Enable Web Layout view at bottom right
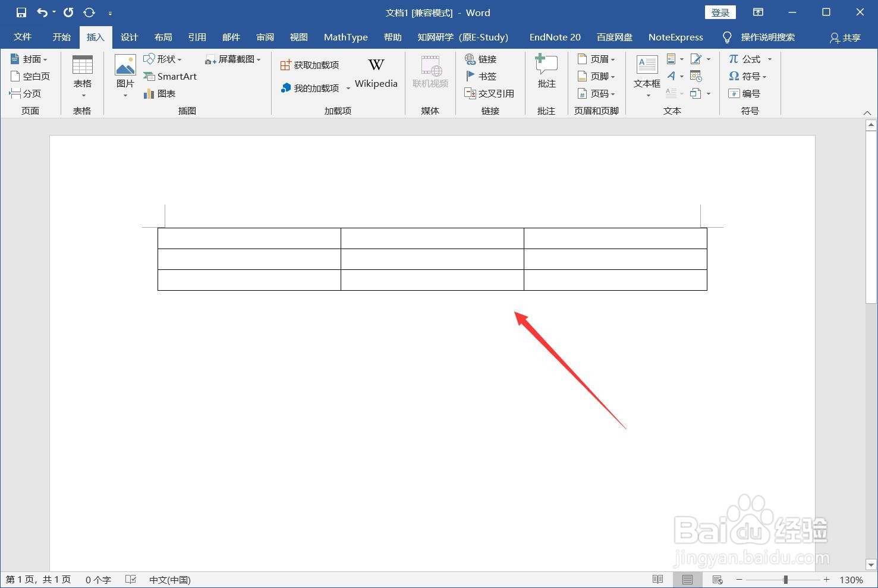 pyautogui.click(x=717, y=579)
